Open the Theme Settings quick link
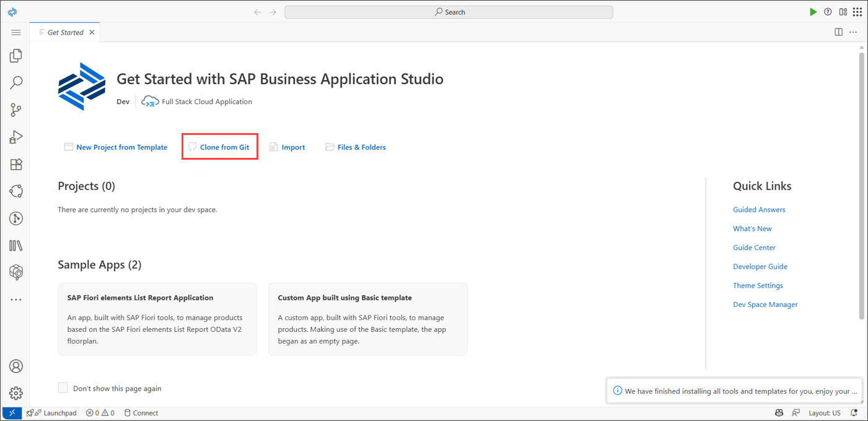The width and height of the screenshot is (868, 421). pos(758,285)
